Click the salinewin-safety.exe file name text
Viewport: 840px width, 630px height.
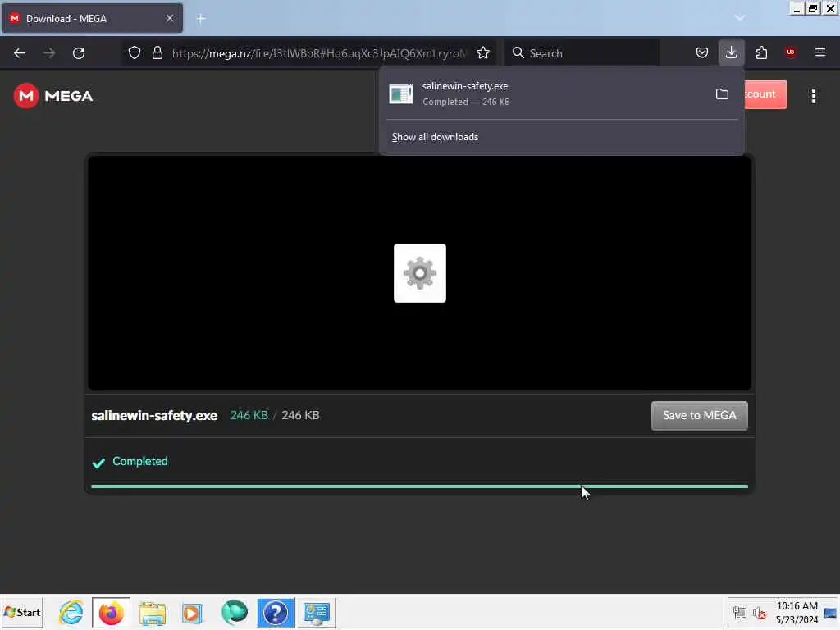pos(154,416)
